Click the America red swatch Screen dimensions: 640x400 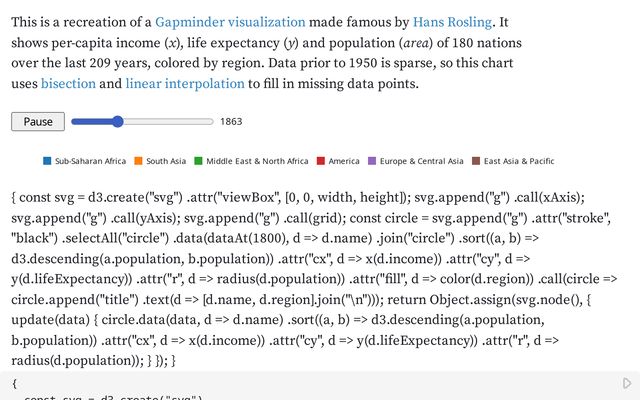[x=320, y=161]
